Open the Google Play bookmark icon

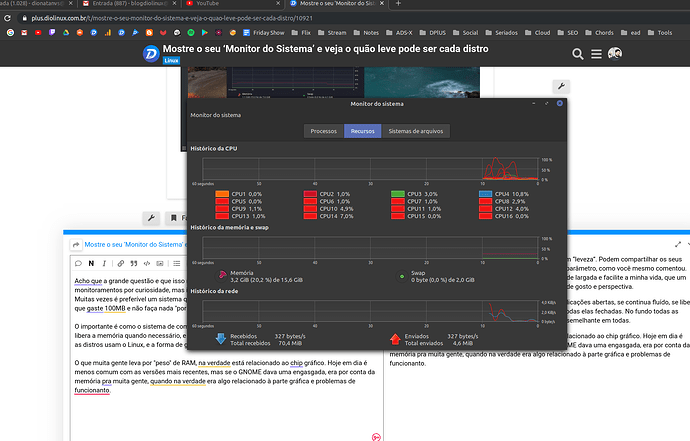pyautogui.click(x=205, y=33)
